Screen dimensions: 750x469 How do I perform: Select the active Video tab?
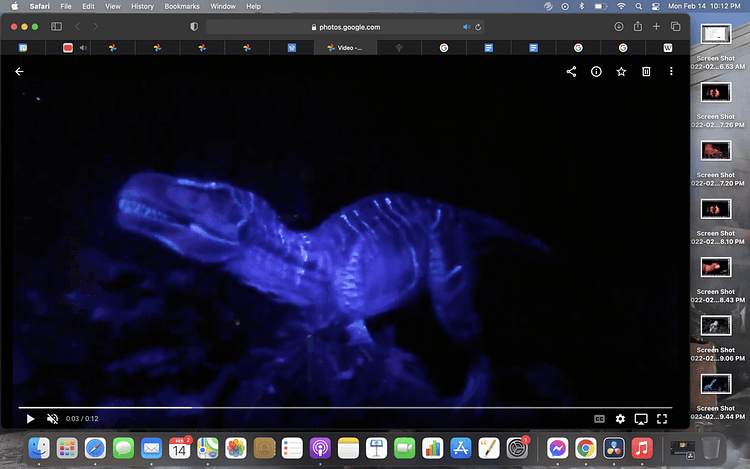[345, 48]
